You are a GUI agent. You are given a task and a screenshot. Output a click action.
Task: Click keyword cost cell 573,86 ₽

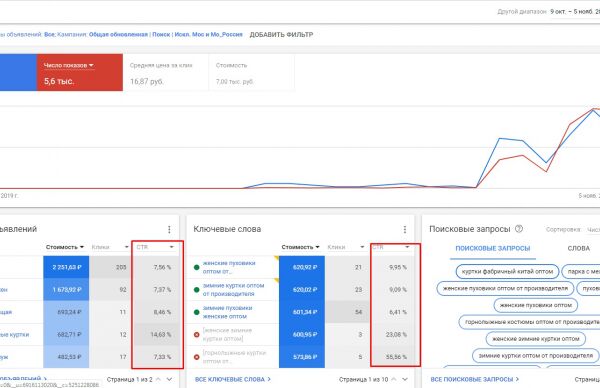302,357
